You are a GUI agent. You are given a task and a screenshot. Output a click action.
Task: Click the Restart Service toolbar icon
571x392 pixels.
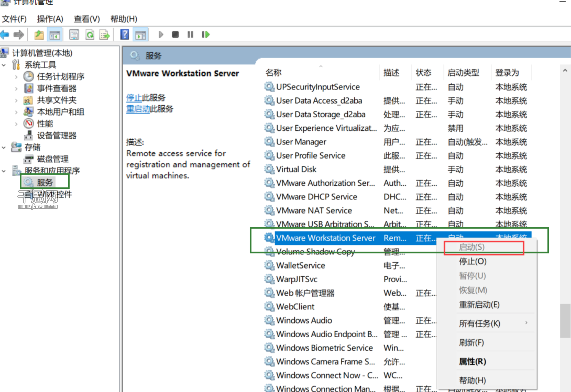[206, 35]
